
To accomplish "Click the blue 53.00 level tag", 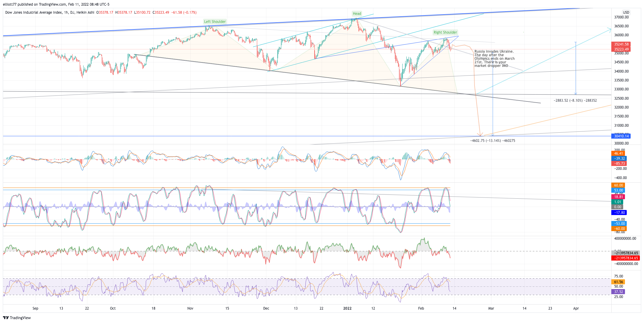I will 618,190.
